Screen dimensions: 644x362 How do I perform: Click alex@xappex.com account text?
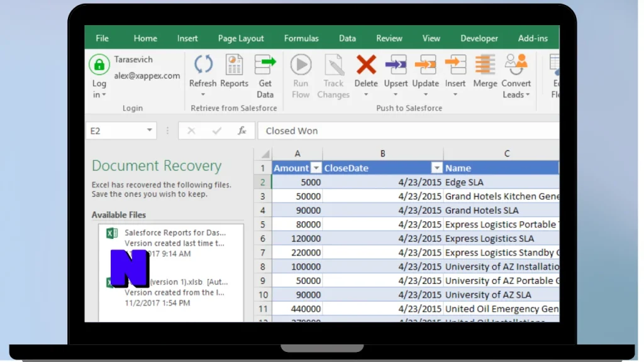[x=147, y=75]
